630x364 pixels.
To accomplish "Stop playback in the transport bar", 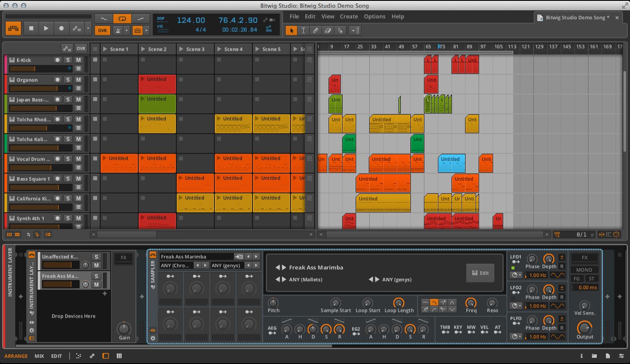I will (31, 28).
